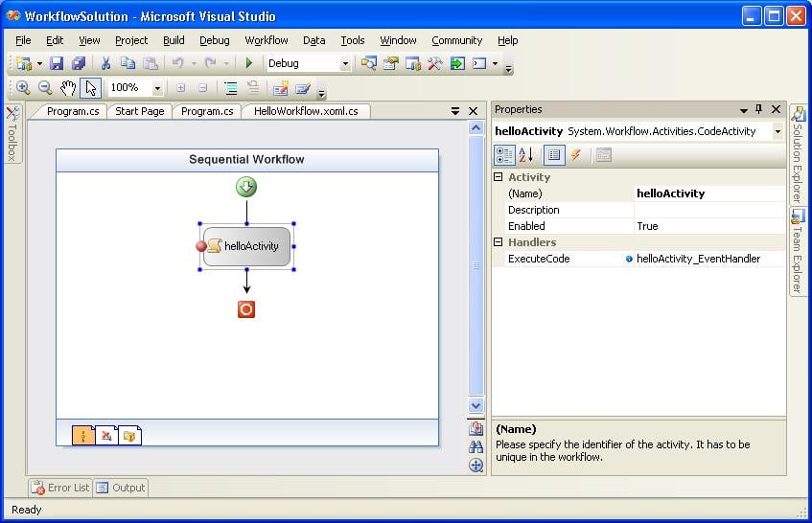Click the Undo arrow icon
Screen dimensions: 812x523
177,63
